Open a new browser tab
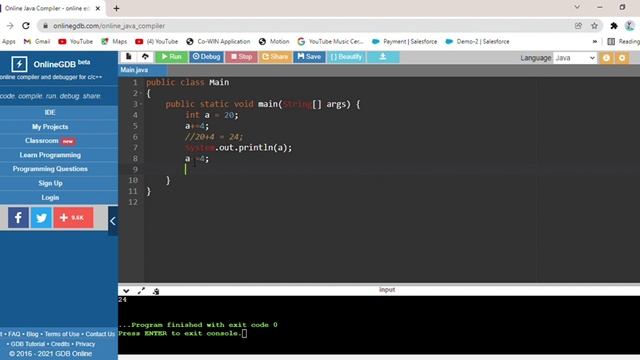This screenshot has width=640, height=360. 116,8
